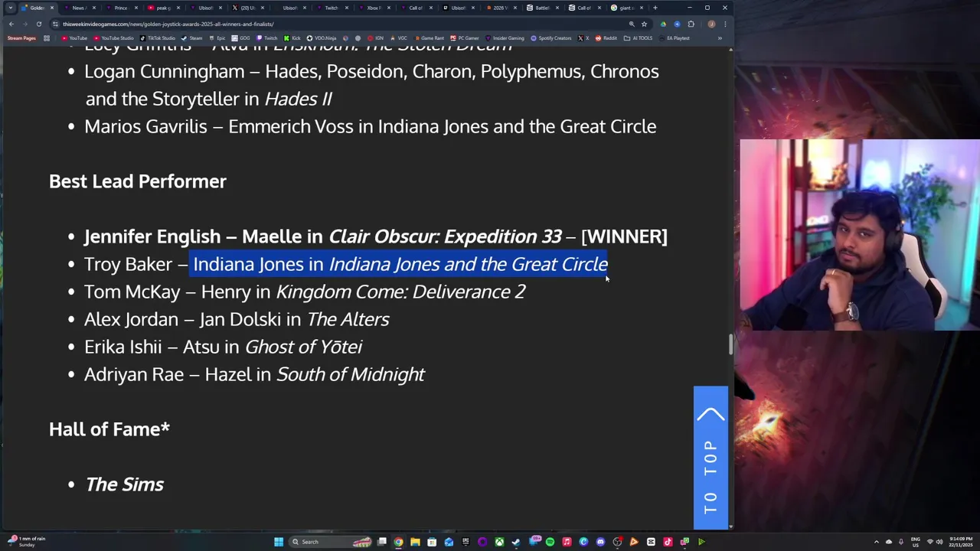
Task: Switch to the Twitch tab
Action: pos(332,8)
